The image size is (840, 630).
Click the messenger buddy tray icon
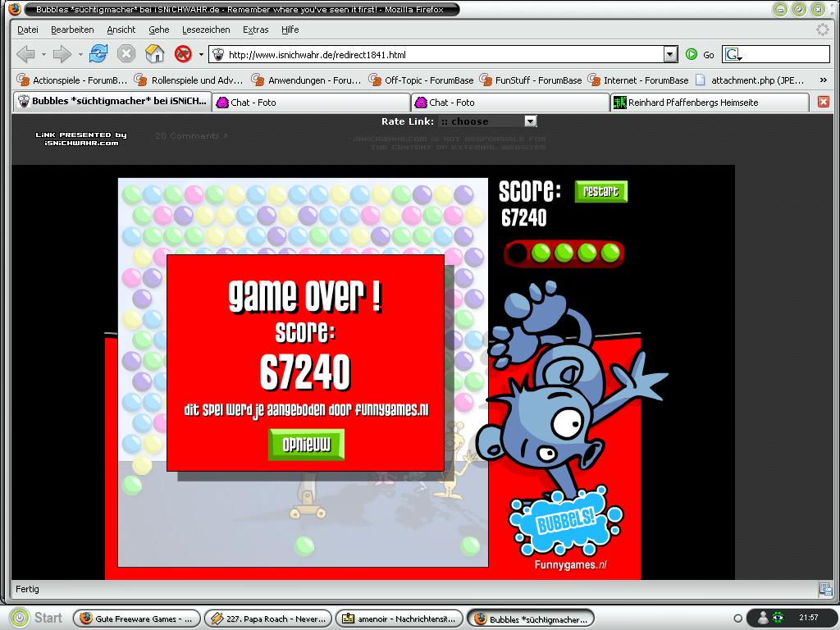pyautogui.click(x=762, y=619)
